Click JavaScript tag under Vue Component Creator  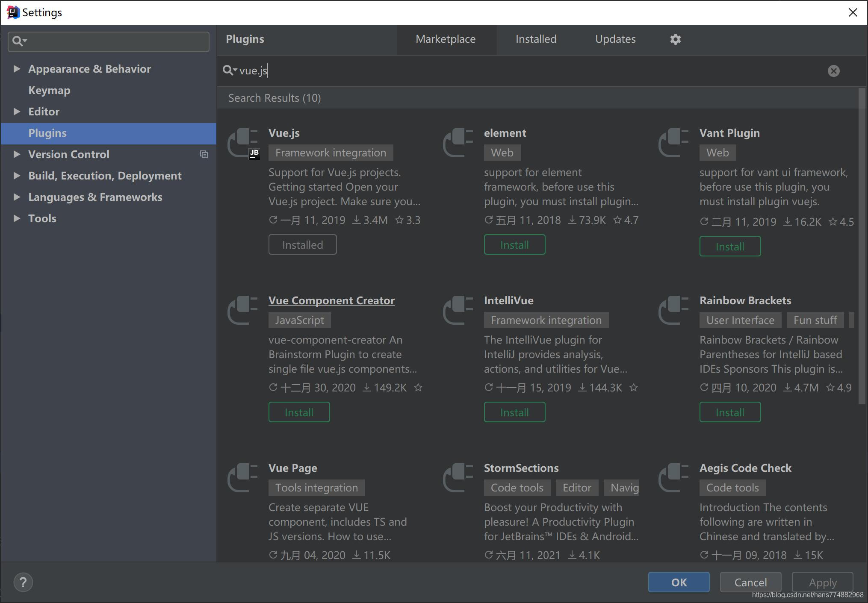click(299, 320)
